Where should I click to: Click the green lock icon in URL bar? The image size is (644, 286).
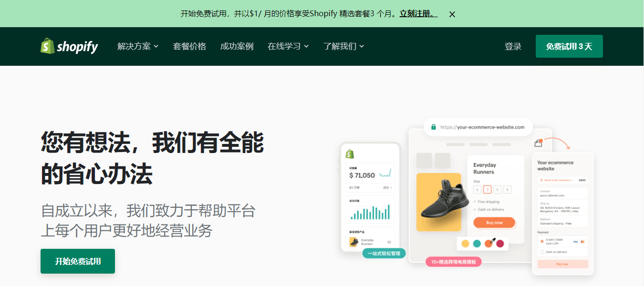click(x=434, y=127)
